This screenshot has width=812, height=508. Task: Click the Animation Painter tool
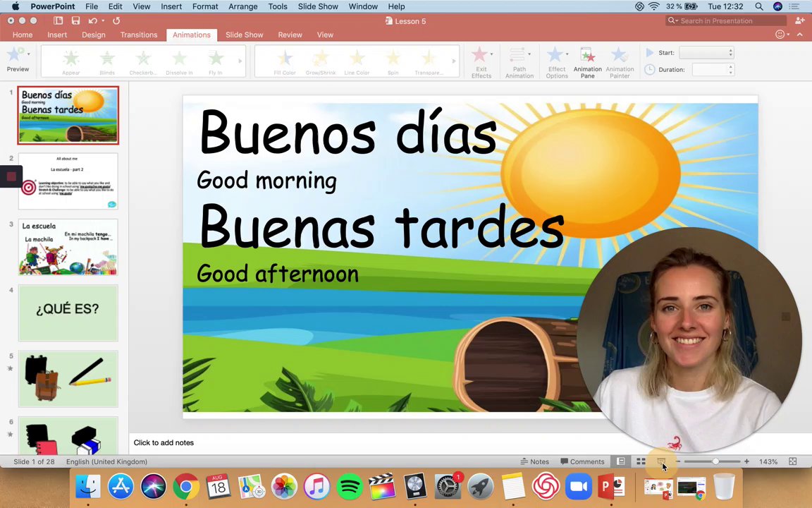click(x=620, y=63)
